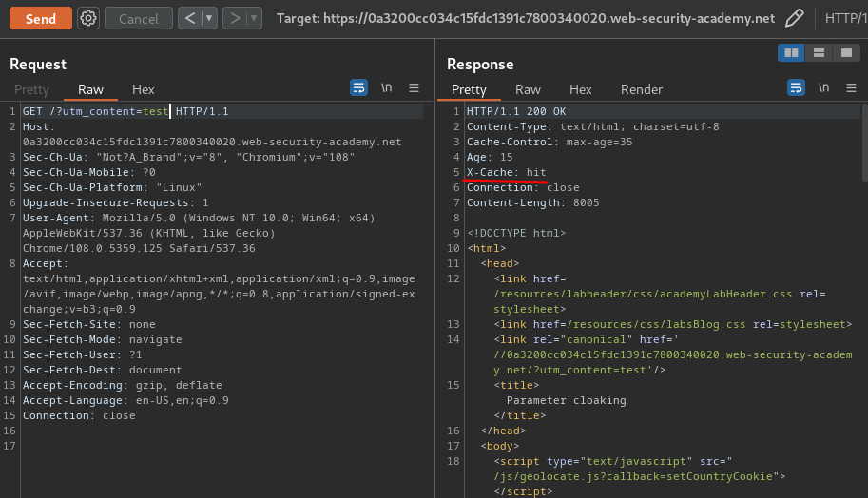Click the Sec-Ch-Ua header line

point(189,157)
